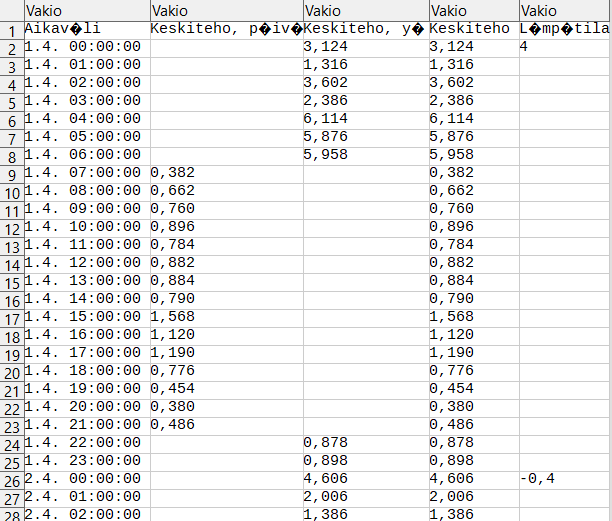Click the Aikaväli header cell
This screenshot has width=612, height=521.
point(85,28)
